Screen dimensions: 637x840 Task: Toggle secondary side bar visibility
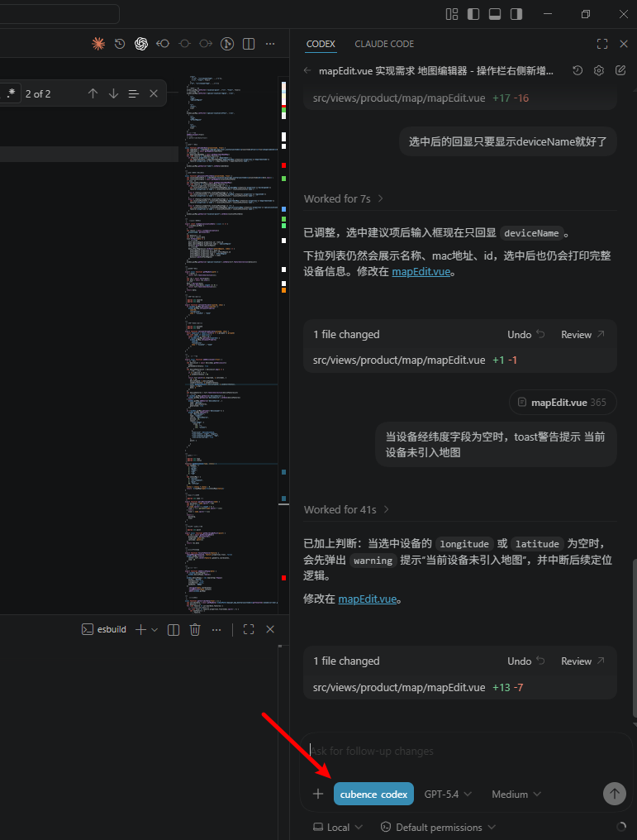[x=516, y=14]
